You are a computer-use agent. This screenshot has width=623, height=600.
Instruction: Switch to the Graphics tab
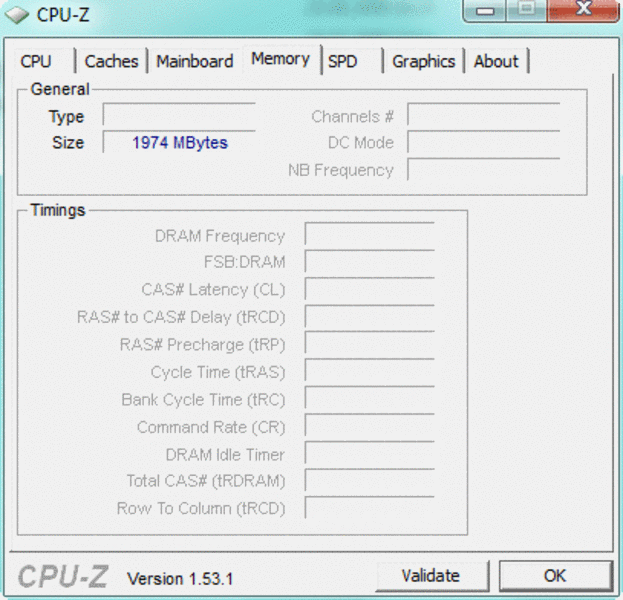click(x=424, y=61)
